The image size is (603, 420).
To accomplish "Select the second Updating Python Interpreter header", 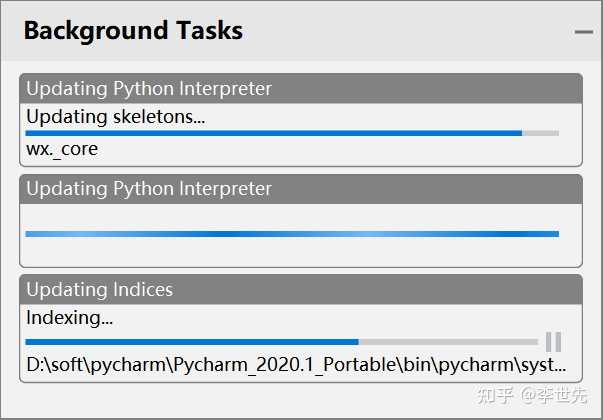I will point(149,189).
